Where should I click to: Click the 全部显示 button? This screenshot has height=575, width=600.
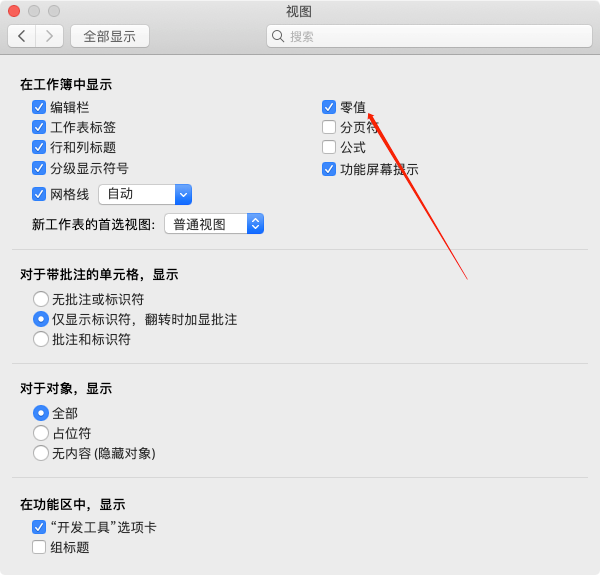(x=110, y=36)
